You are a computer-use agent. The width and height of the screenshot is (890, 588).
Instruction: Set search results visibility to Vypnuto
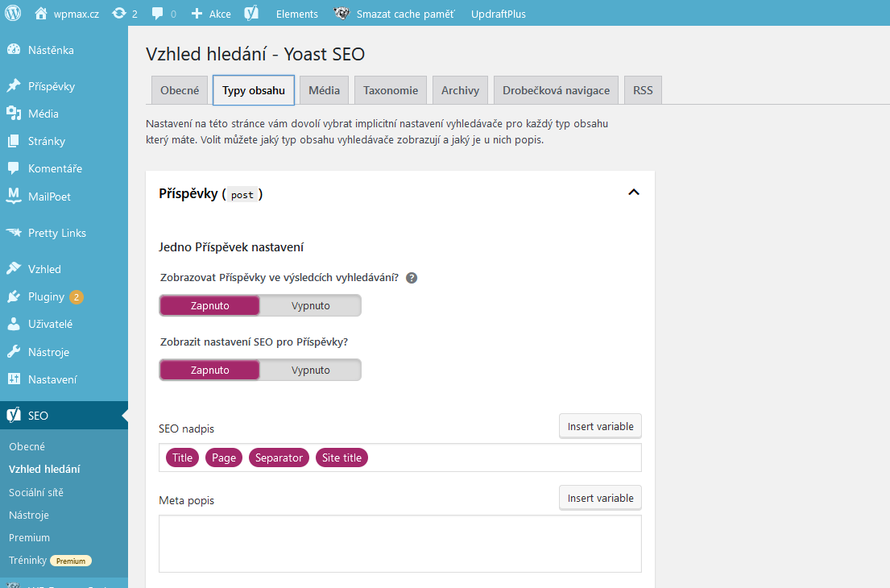click(311, 305)
